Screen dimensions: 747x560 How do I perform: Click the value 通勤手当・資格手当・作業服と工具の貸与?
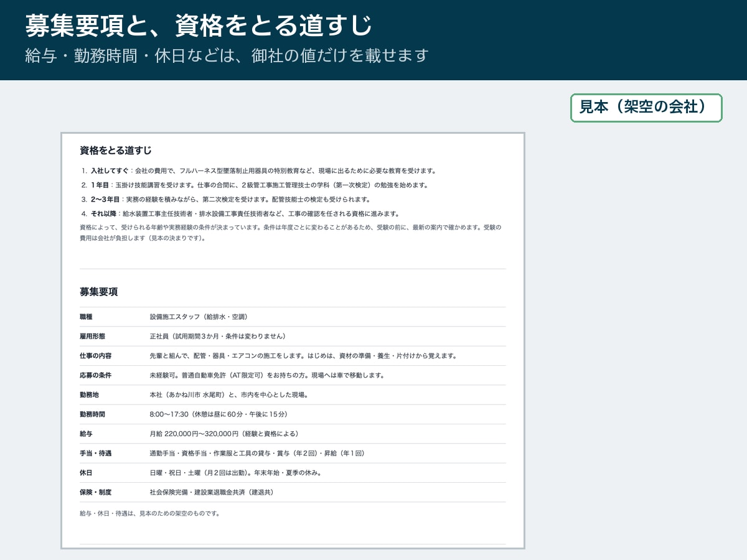point(257,453)
